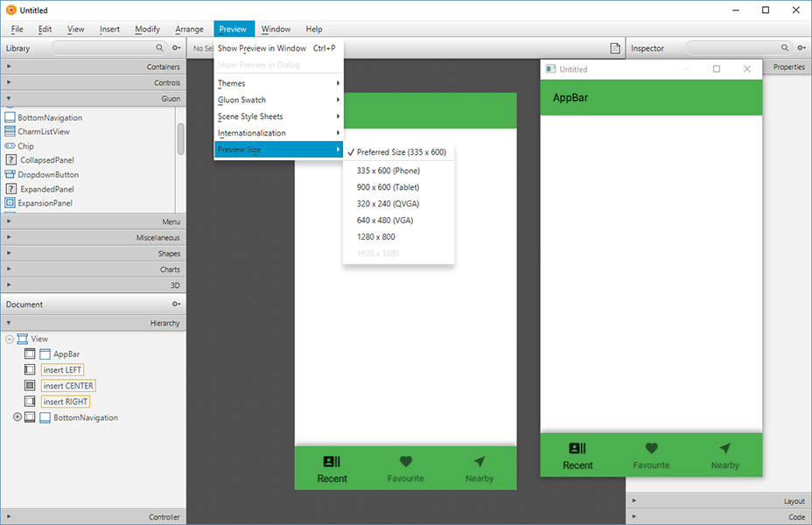The width and height of the screenshot is (812, 525).
Task: Click Favourite heart icon in the design canvas
Action: coord(406,461)
